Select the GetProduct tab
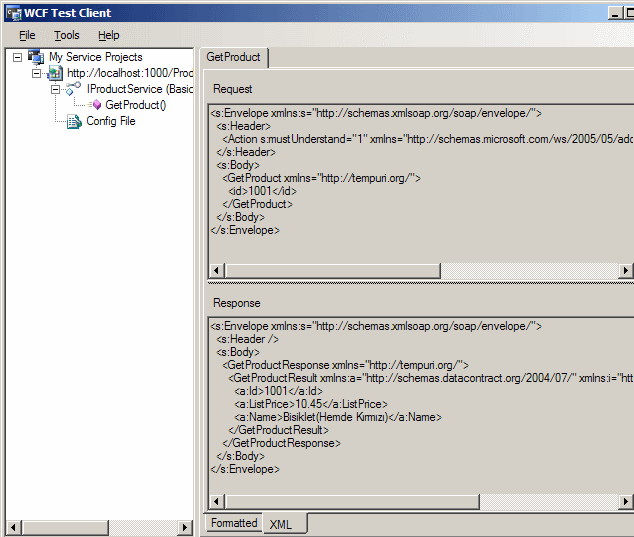Viewport: 634px width, 537px height. tap(233, 58)
